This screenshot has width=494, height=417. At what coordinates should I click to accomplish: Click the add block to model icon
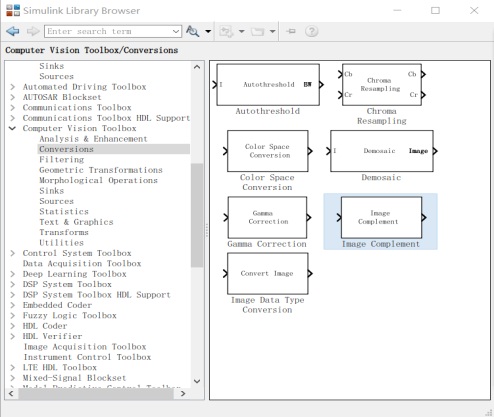coord(226,32)
